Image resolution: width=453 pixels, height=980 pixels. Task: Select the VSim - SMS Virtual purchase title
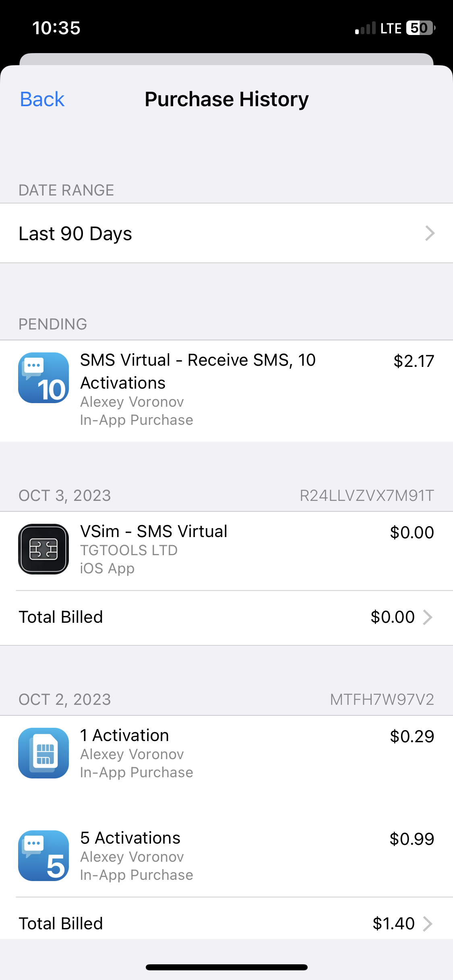click(154, 531)
